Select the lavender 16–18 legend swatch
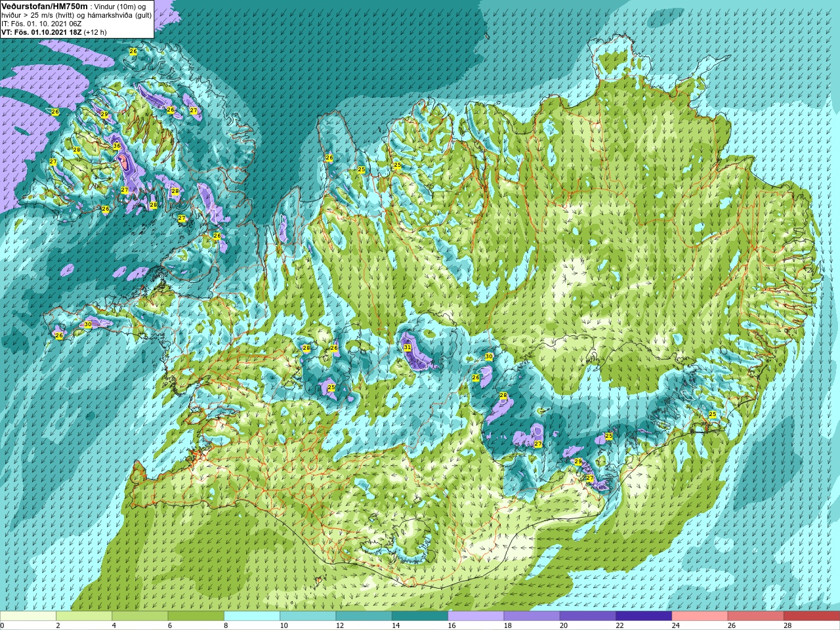This screenshot has width=840, height=630. point(476,616)
